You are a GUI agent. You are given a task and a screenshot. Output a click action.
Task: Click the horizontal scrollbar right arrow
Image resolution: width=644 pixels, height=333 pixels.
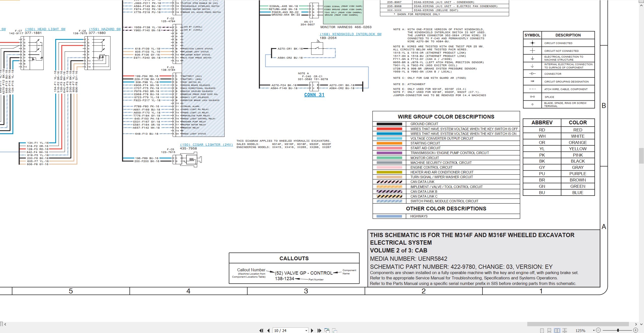click(x=636, y=324)
